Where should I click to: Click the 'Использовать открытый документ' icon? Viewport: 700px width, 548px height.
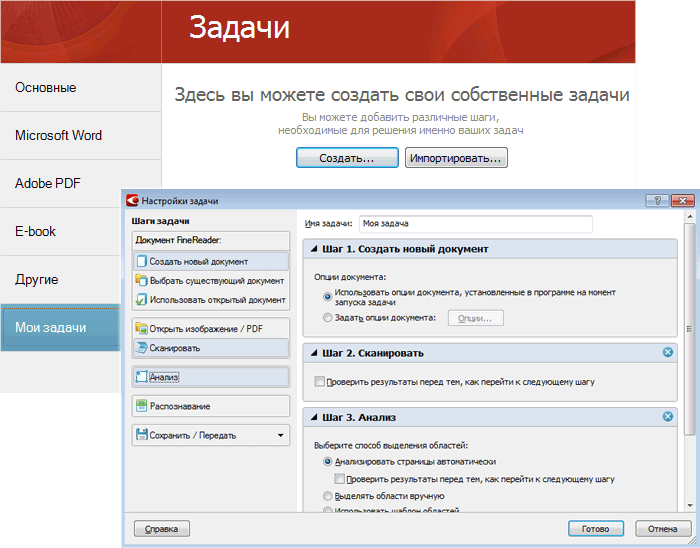click(141, 300)
